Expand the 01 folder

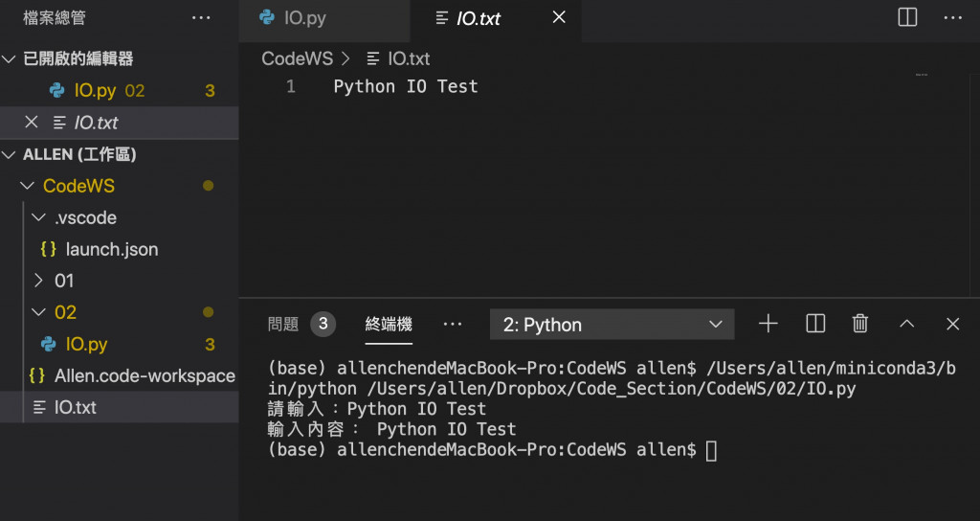(63, 281)
